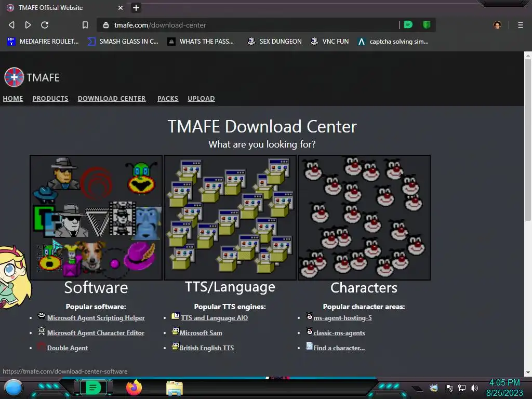The height and width of the screenshot is (399, 532).
Task: Open UPLOAD in site navigation
Action: tap(201, 98)
